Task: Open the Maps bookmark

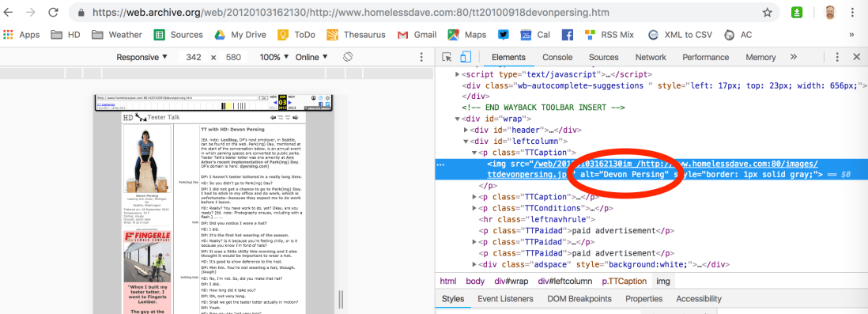Action: (467, 35)
